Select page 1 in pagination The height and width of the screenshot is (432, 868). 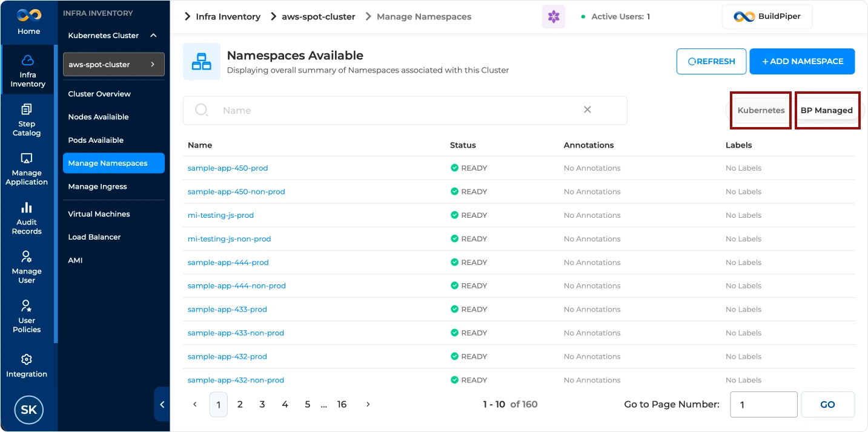(x=218, y=404)
